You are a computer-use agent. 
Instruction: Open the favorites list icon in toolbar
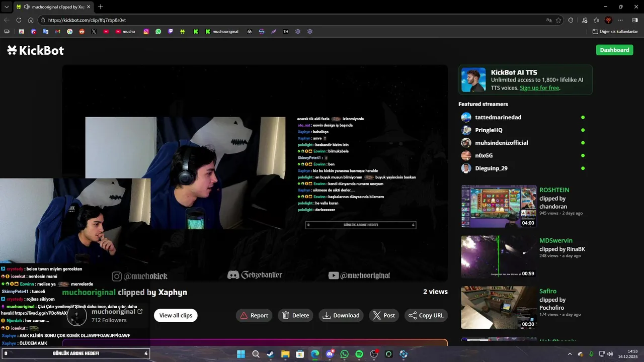[596, 20]
